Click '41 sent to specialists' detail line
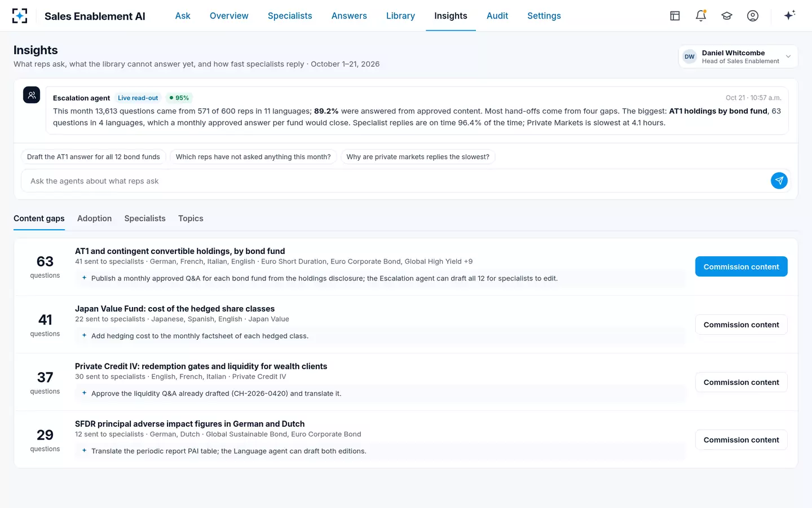 tap(273, 261)
